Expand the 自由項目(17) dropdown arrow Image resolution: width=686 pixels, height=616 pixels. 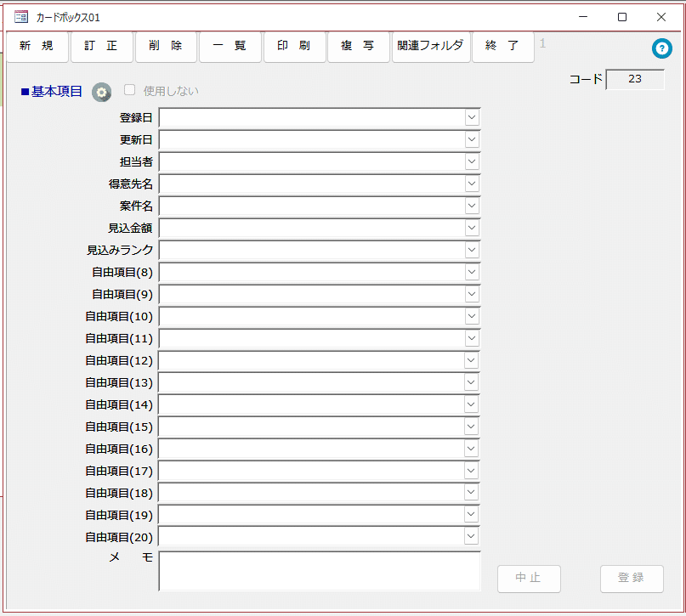point(471,471)
